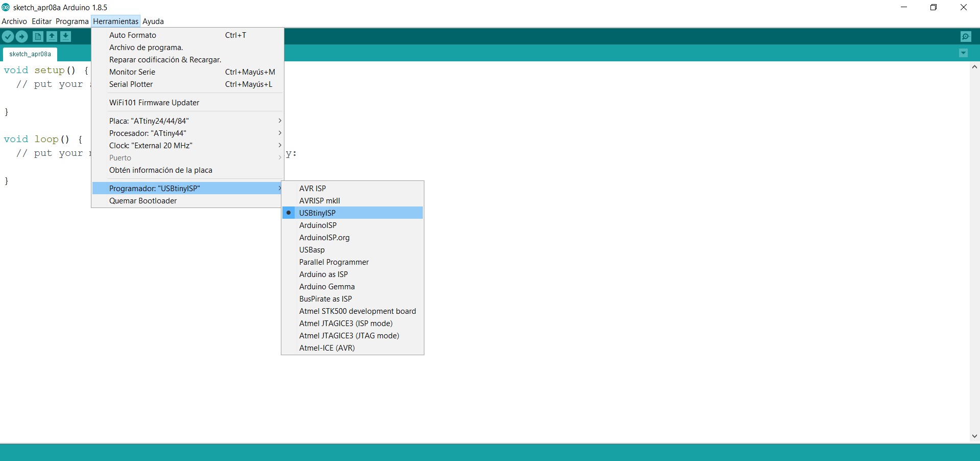Select Arduino as ISP programmer

pos(352,274)
